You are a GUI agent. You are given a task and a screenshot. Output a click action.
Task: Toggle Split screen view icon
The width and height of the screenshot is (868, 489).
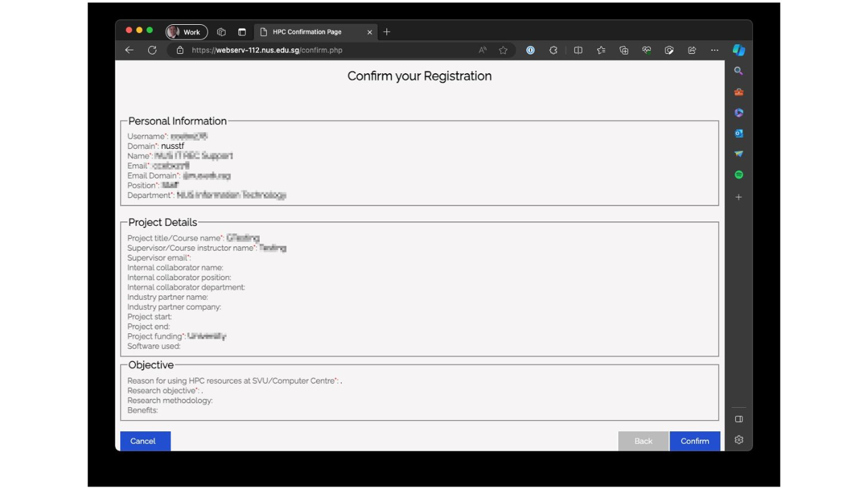pos(578,50)
